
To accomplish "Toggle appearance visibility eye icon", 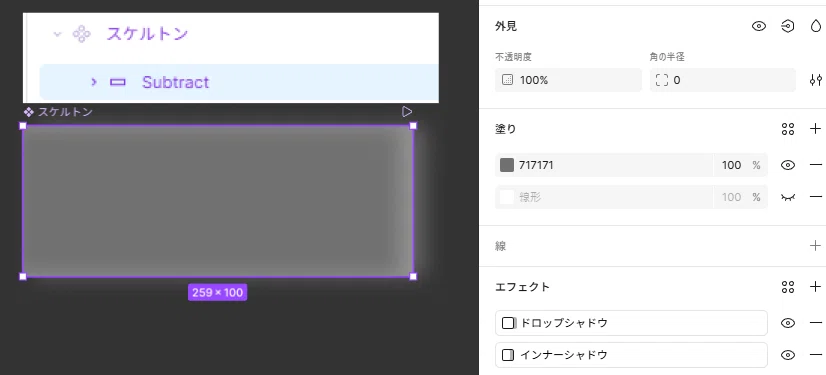I will pyautogui.click(x=759, y=26).
